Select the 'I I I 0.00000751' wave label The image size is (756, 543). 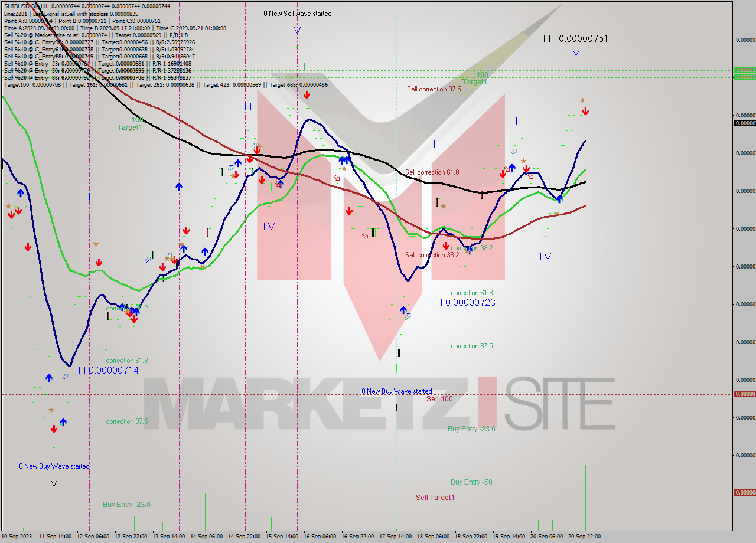click(x=575, y=39)
